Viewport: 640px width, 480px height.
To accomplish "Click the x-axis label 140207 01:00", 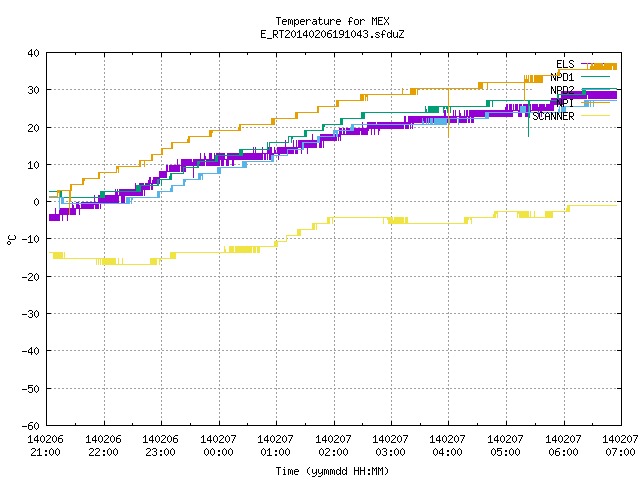I will pos(276,446).
